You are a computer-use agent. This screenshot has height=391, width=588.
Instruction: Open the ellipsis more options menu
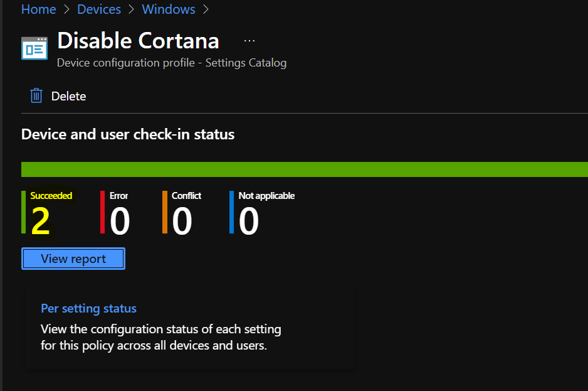click(249, 41)
